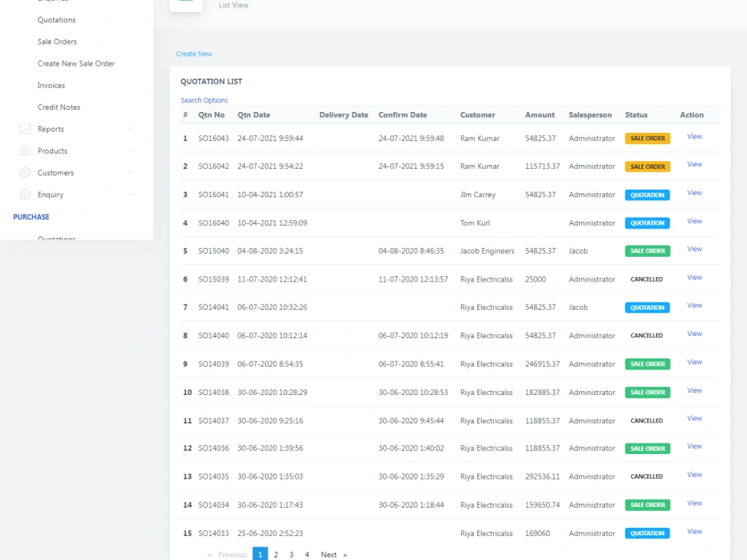Expand the Enquiry menu chevron
The height and width of the screenshot is (560, 747).
click(131, 195)
